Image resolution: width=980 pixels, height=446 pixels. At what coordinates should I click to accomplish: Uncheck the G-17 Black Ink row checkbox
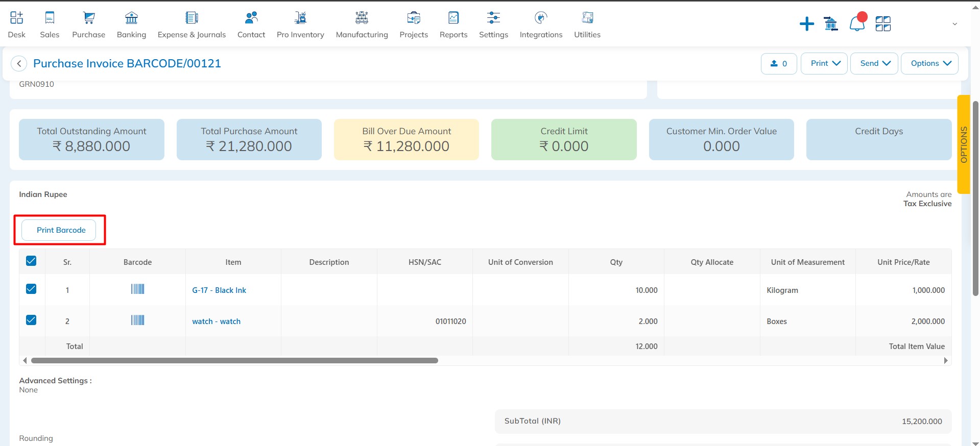pos(31,289)
